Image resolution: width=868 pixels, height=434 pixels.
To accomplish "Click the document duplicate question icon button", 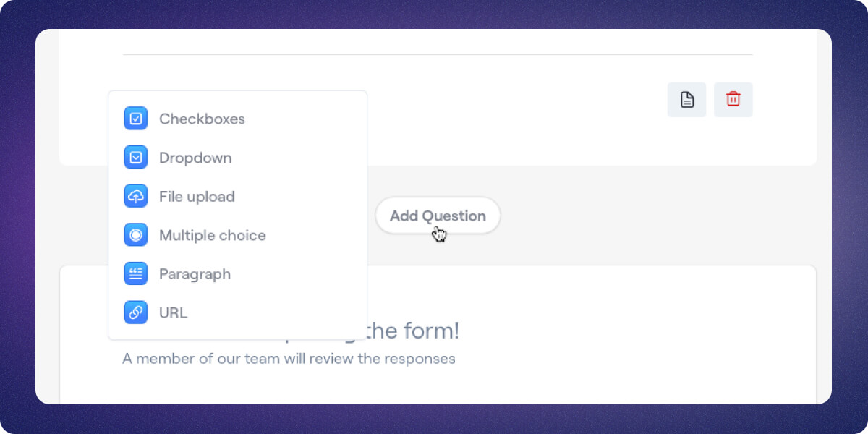I will pos(686,100).
